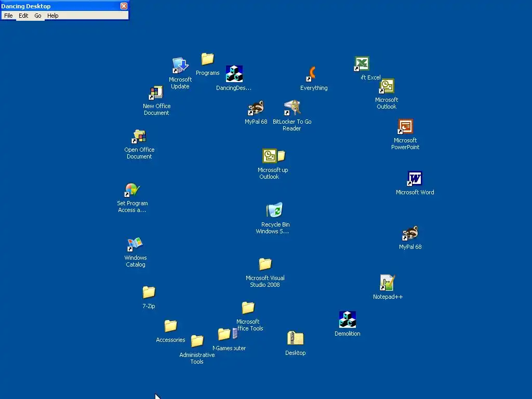
Task: Select the Microsoft PowerPoint shortcut
Action: [405, 127]
